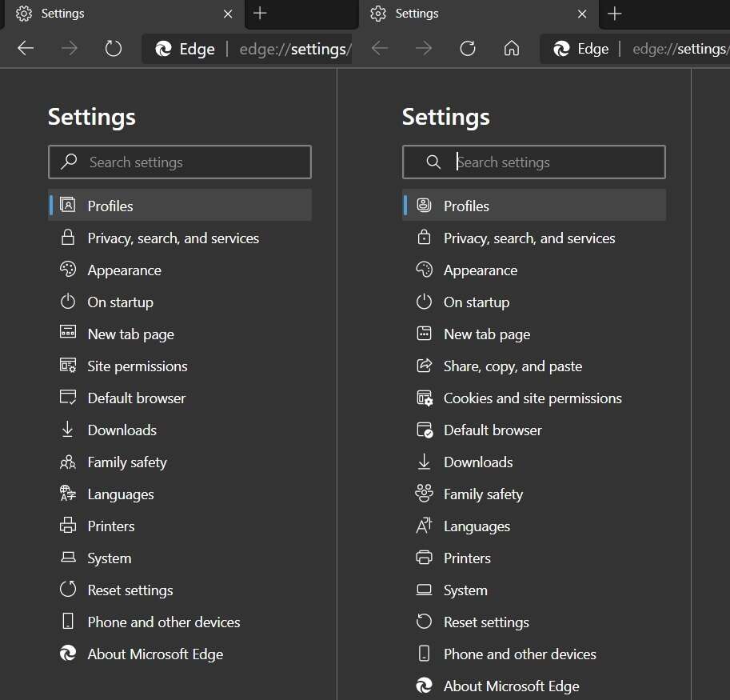Click the Downloads arrow icon in the right window
Image resolution: width=730 pixels, height=700 pixels.
[x=425, y=462]
